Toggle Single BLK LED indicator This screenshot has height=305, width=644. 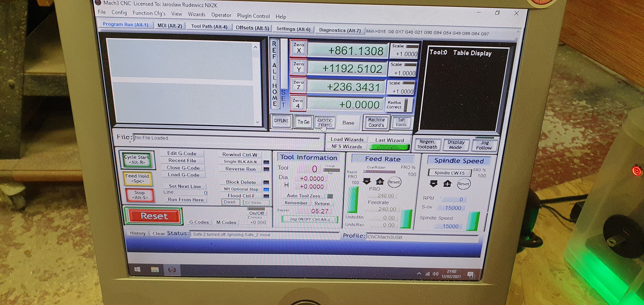click(266, 162)
